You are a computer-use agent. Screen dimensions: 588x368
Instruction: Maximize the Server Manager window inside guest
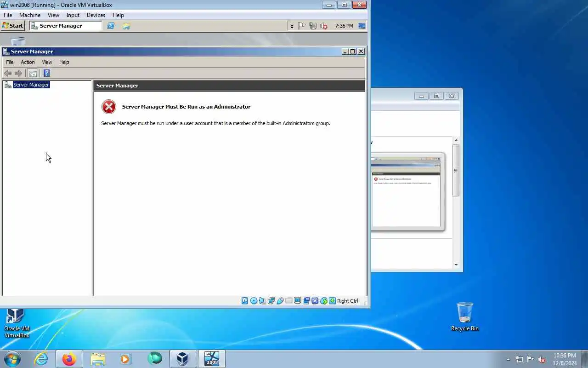tap(353, 52)
